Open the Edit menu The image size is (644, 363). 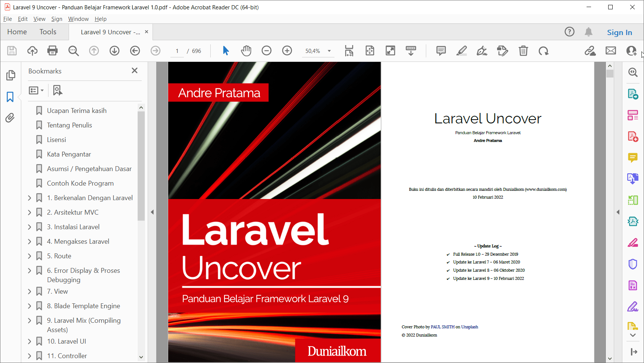click(23, 19)
